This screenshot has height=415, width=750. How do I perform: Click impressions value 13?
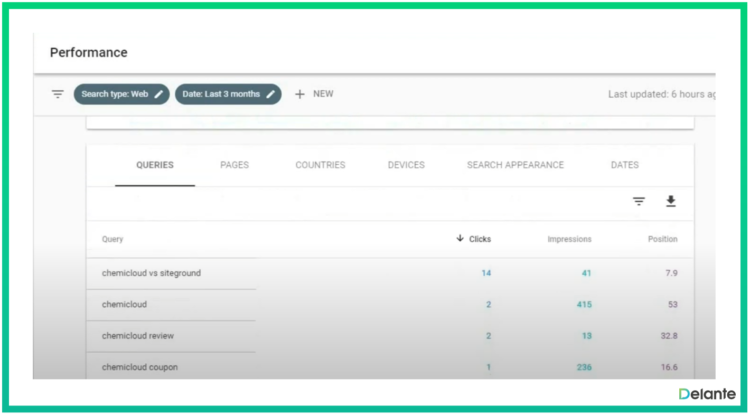click(x=587, y=336)
